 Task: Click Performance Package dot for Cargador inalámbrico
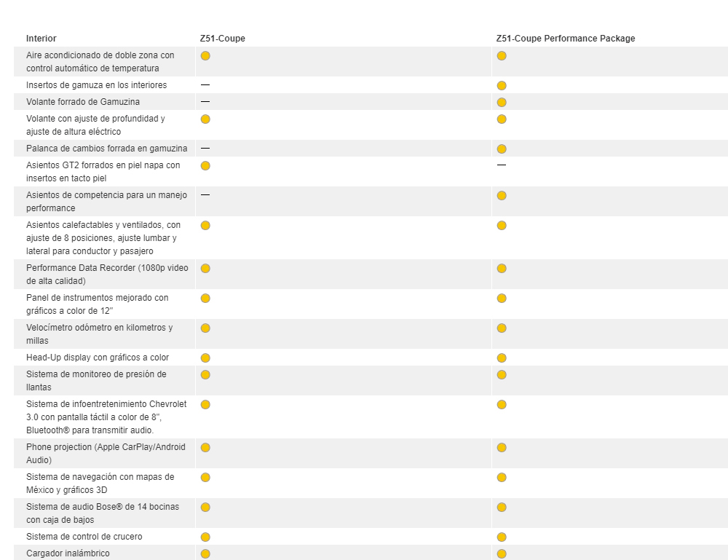coord(502,554)
